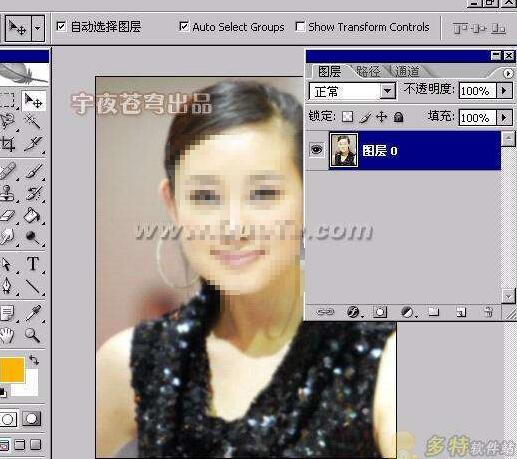
Task: Enable Show Transform Controls checkbox
Action: point(300,26)
